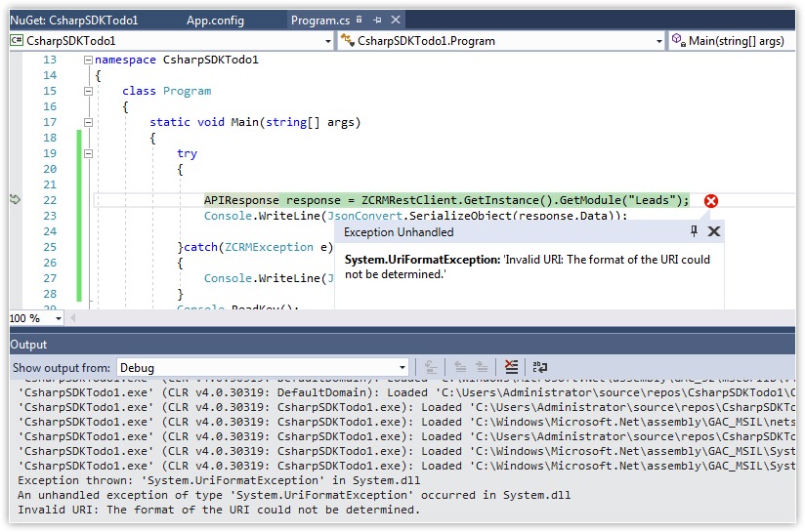Click the Find Message in Code icon
The height and width of the screenshot is (532, 805).
pyautogui.click(x=431, y=367)
